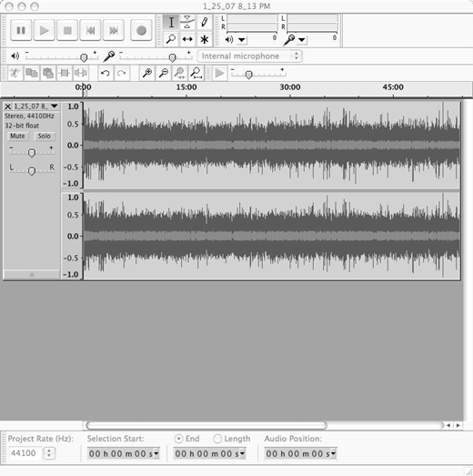Stop playback with the Stop button
This screenshot has width=473, height=476.
(x=67, y=30)
